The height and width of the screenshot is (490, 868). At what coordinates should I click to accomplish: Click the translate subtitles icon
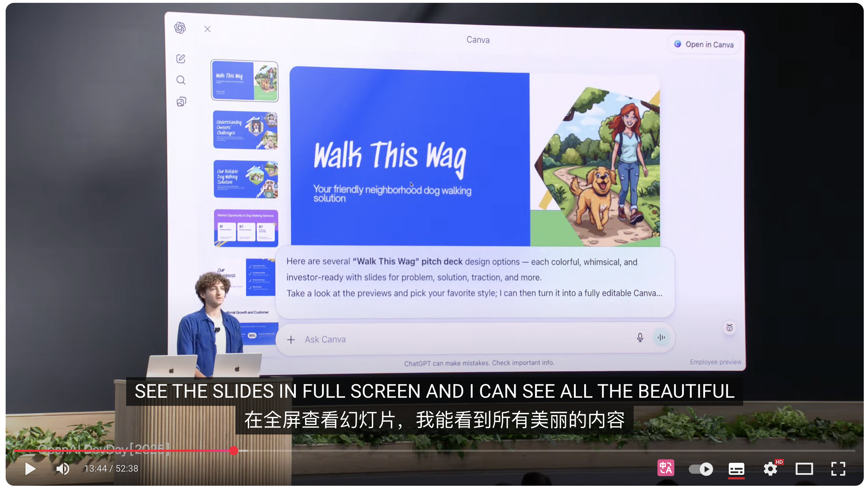tap(665, 468)
